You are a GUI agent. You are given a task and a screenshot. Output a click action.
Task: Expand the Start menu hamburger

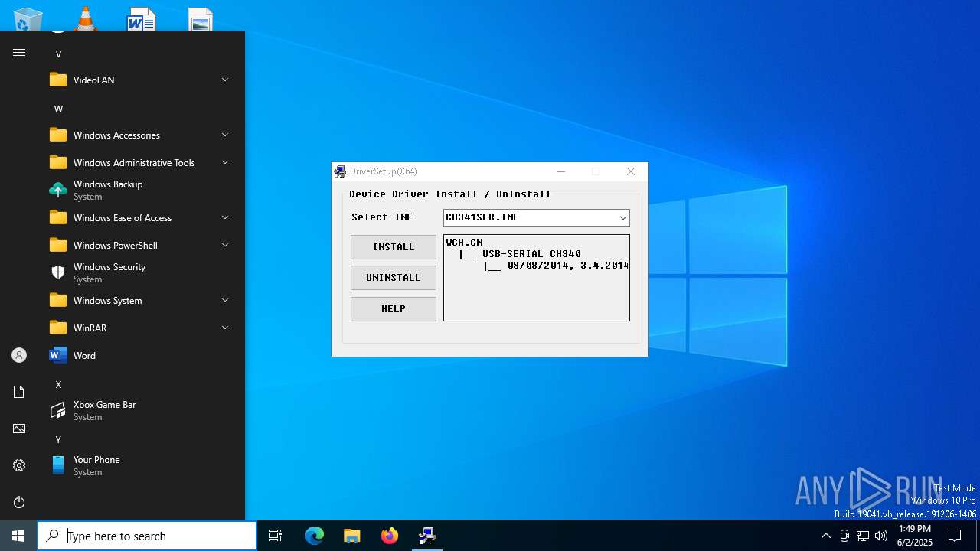tap(19, 52)
